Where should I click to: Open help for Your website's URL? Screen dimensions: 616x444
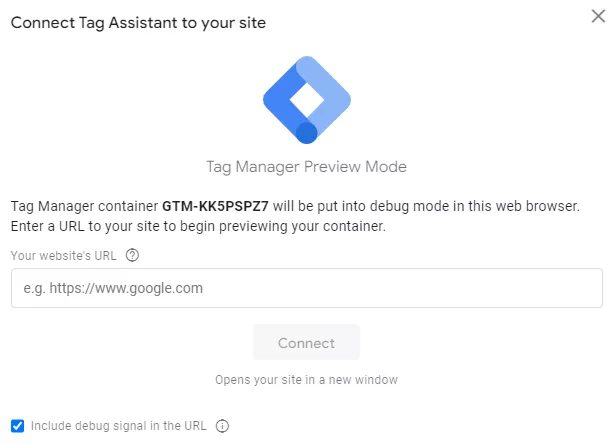click(132, 255)
